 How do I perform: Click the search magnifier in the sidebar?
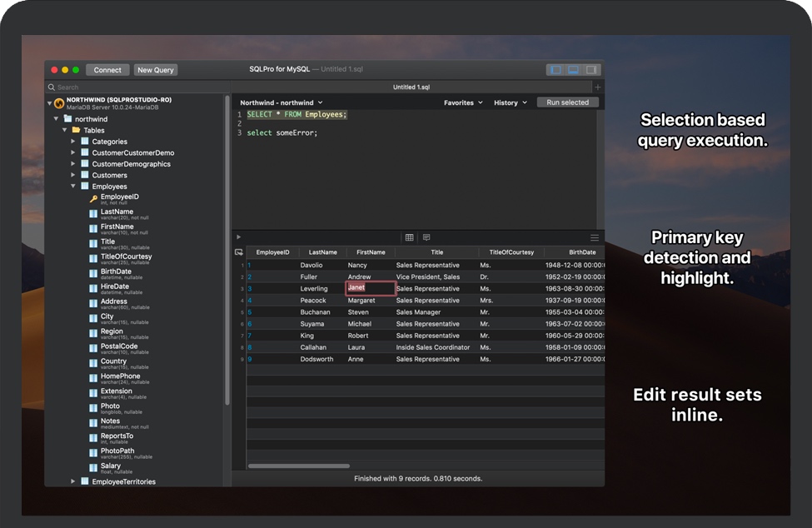[x=52, y=87]
